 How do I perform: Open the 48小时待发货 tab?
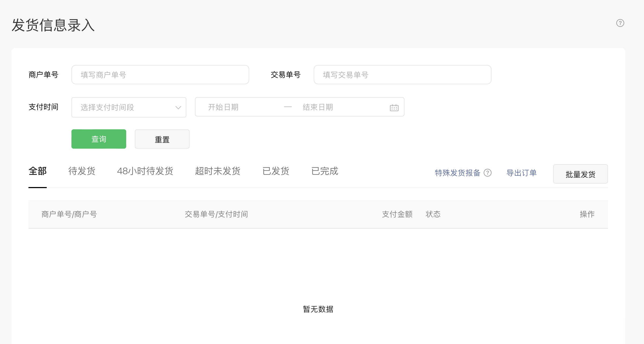(145, 171)
